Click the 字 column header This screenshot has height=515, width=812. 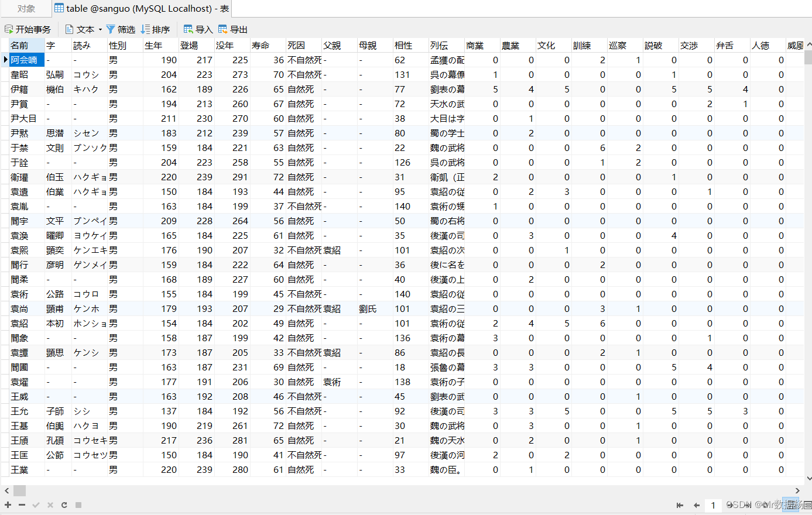(x=58, y=45)
